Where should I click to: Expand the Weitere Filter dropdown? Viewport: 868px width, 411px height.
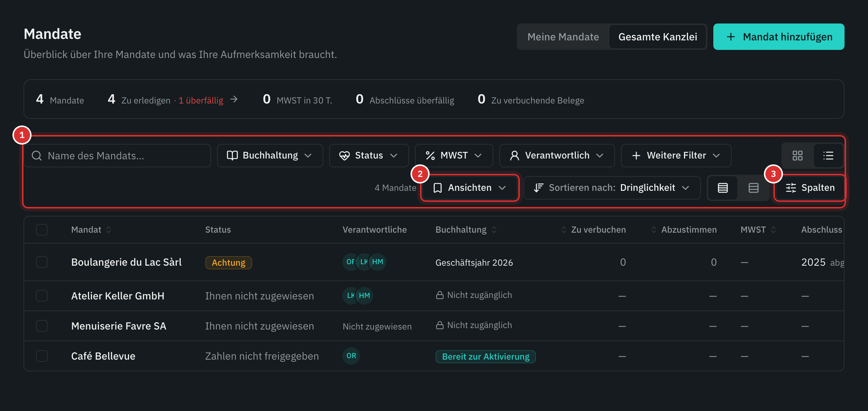point(676,156)
